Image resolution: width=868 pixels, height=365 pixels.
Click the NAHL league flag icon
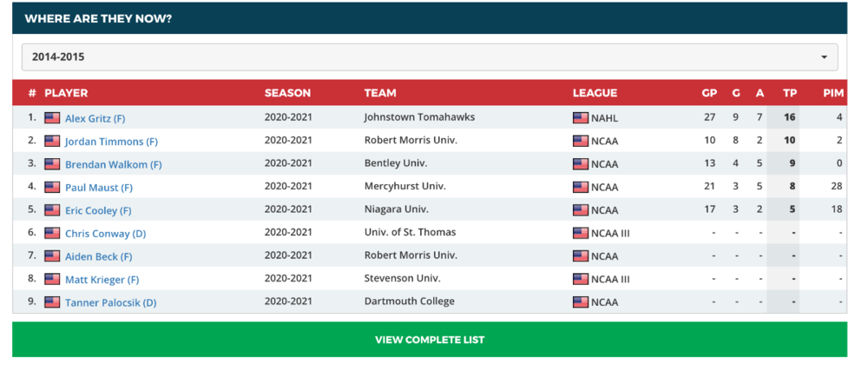point(581,118)
